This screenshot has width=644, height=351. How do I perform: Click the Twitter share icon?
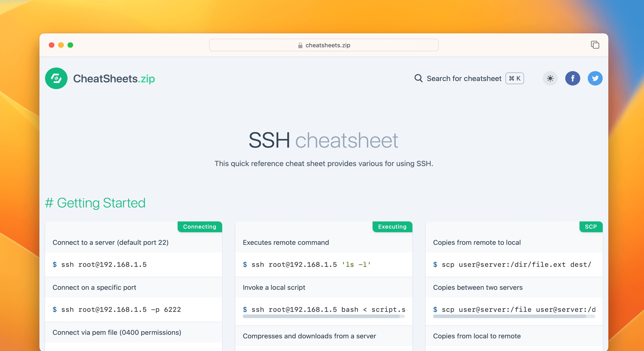click(595, 78)
